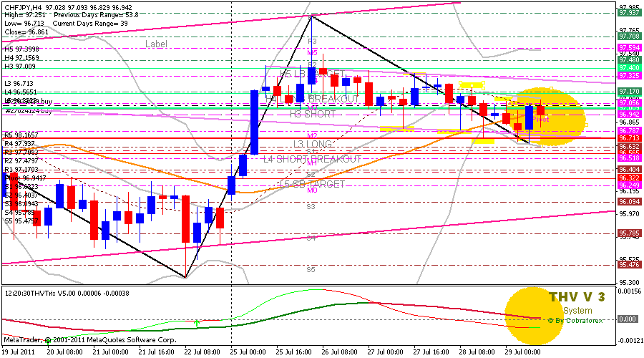This screenshot has width=644, height=358.
Task: Click the "L5 SB TARGET" level label
Action: tap(311, 184)
